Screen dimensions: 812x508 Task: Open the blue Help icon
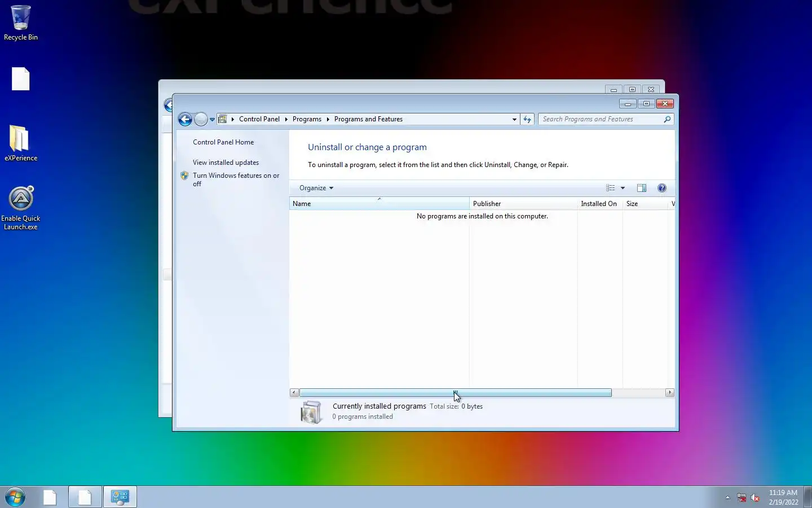pos(662,188)
